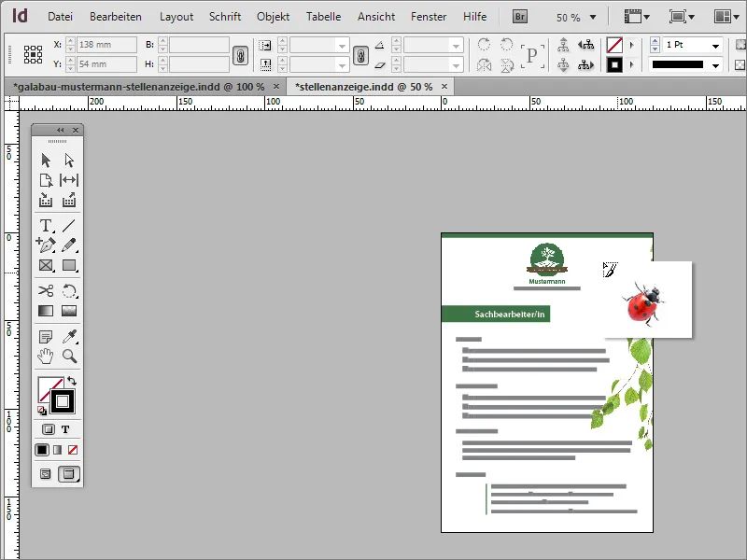Toggle formatting affects text
This screenshot has width=747, height=560.
[65, 429]
